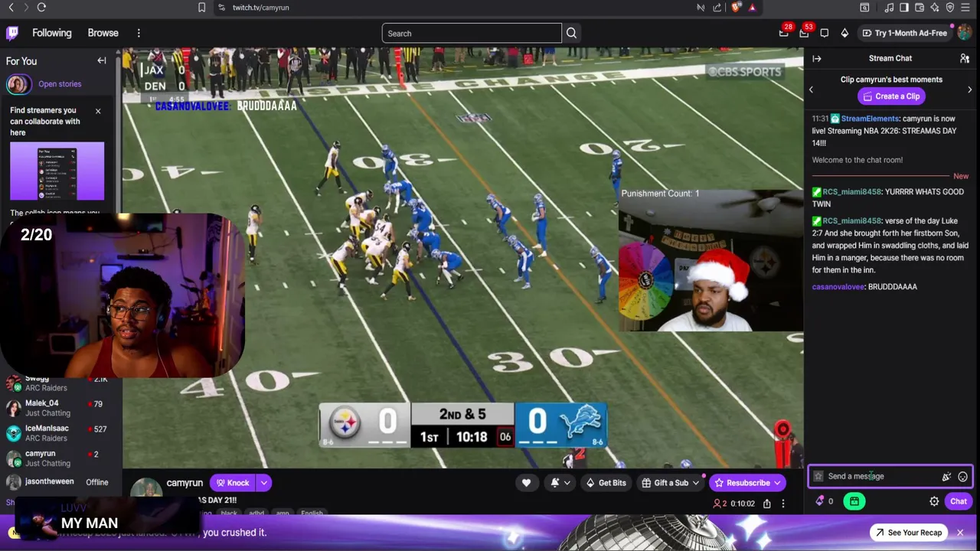
Task: Click See Your Recap button
Action: 908,533
